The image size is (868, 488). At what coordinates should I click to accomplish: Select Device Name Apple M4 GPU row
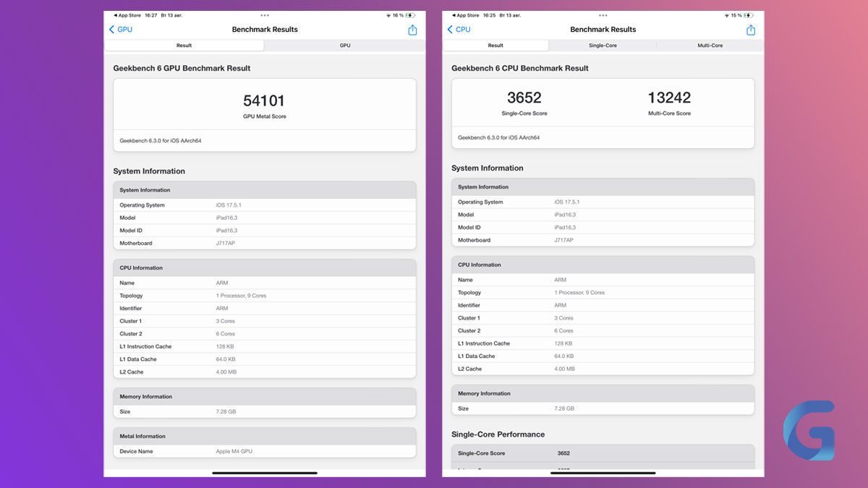point(265,451)
